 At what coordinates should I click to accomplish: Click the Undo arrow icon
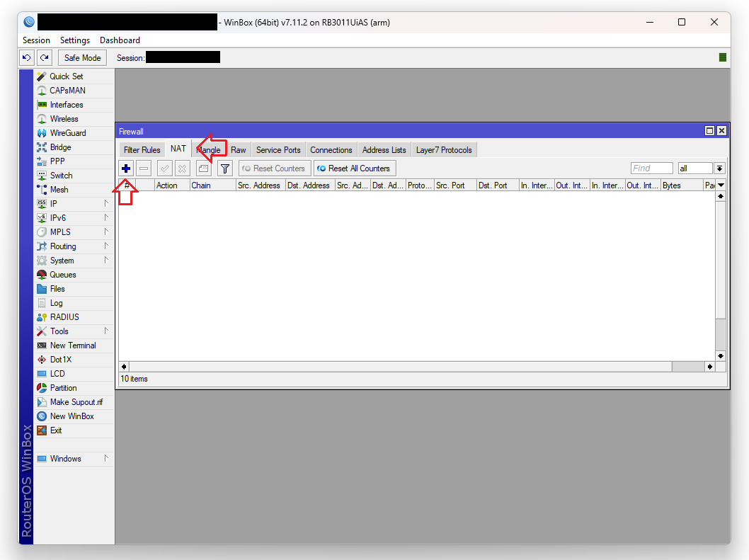[x=27, y=58]
